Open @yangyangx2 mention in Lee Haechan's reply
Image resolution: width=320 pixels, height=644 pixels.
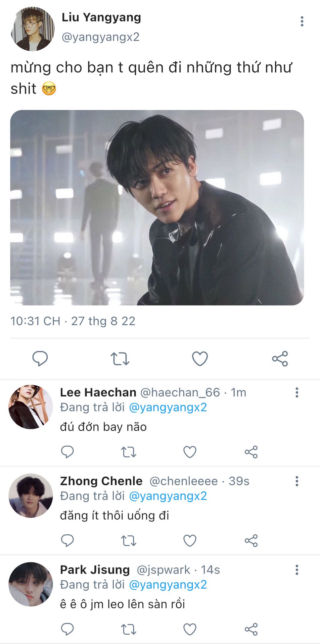pos(168,407)
